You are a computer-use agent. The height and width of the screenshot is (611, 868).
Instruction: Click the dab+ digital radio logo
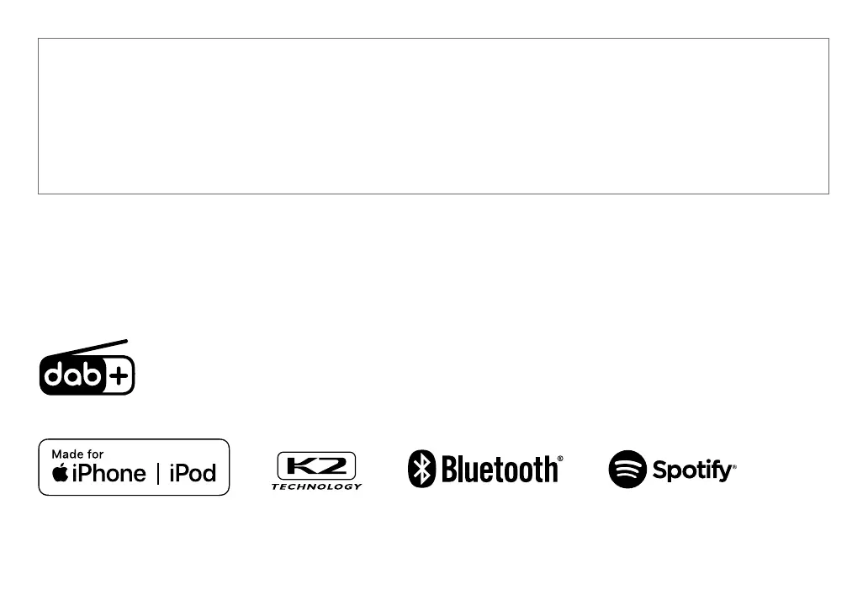[87, 368]
